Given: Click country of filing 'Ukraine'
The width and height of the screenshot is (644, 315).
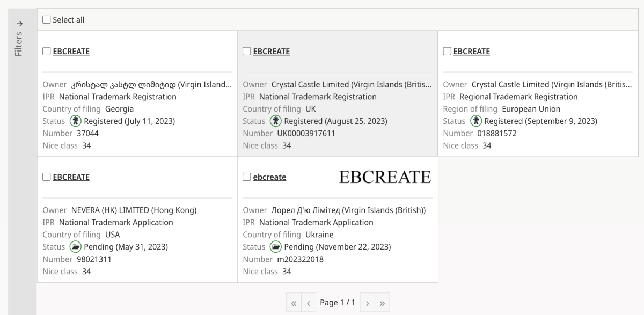Looking at the screenshot, I should (x=319, y=235).
